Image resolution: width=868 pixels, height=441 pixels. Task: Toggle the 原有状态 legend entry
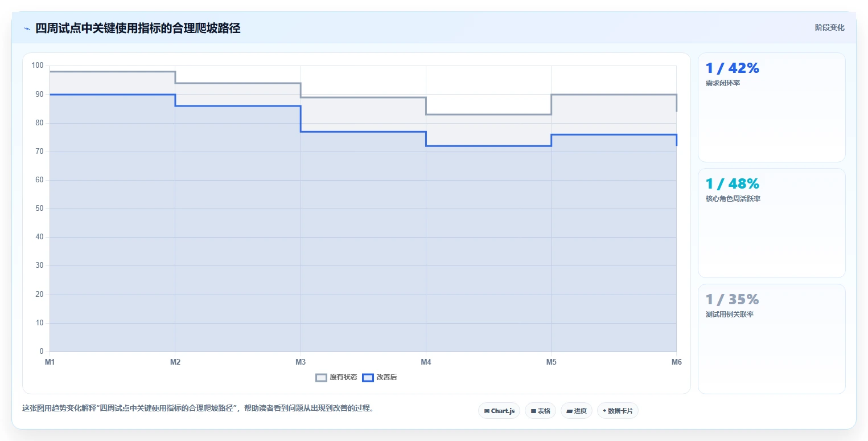[x=336, y=377]
